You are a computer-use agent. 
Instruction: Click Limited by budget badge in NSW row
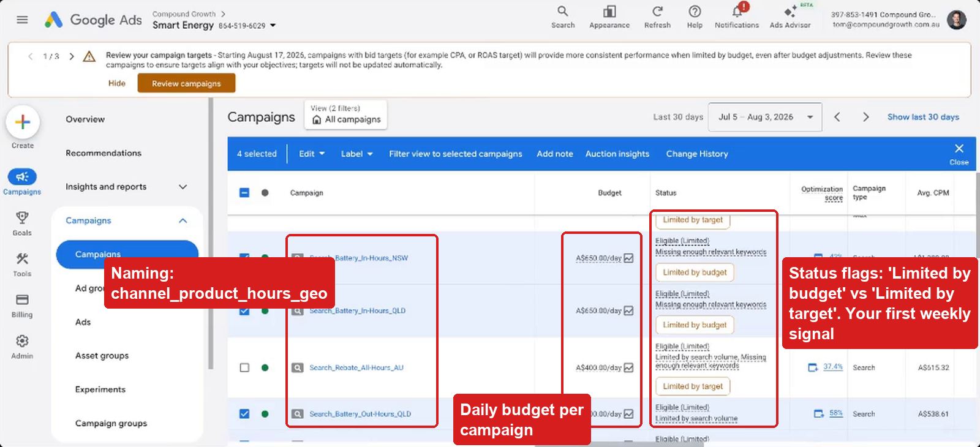(x=695, y=272)
